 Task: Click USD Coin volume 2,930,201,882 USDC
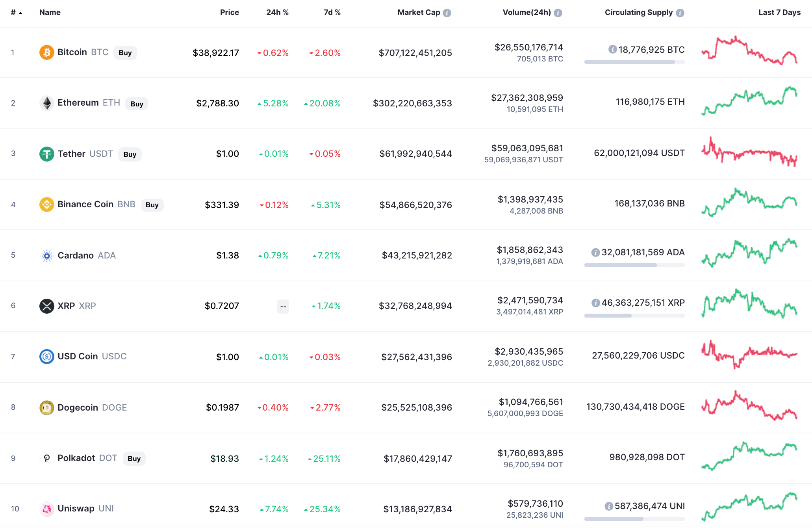point(525,363)
